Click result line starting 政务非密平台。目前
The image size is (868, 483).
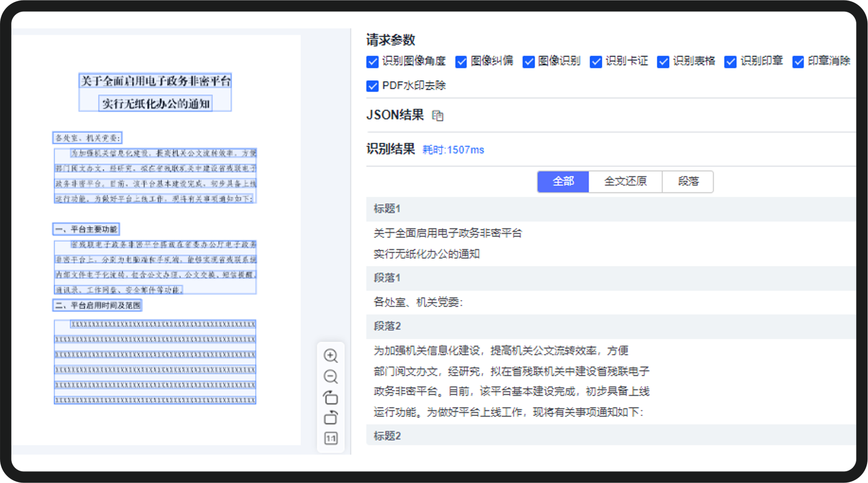point(511,392)
